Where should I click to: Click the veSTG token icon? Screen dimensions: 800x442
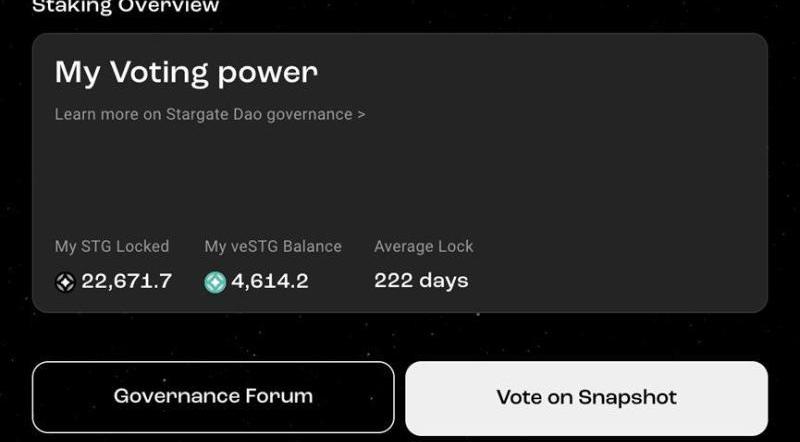[x=215, y=282]
